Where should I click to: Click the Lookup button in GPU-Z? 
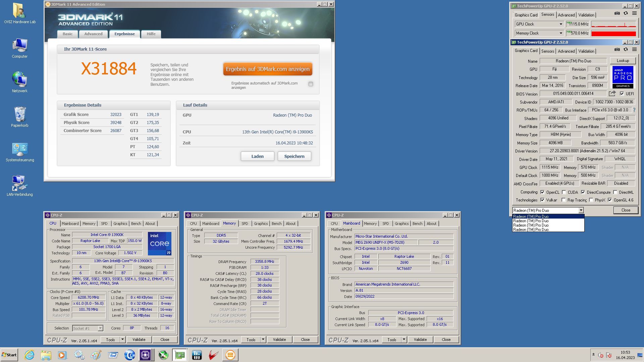pos(623,61)
